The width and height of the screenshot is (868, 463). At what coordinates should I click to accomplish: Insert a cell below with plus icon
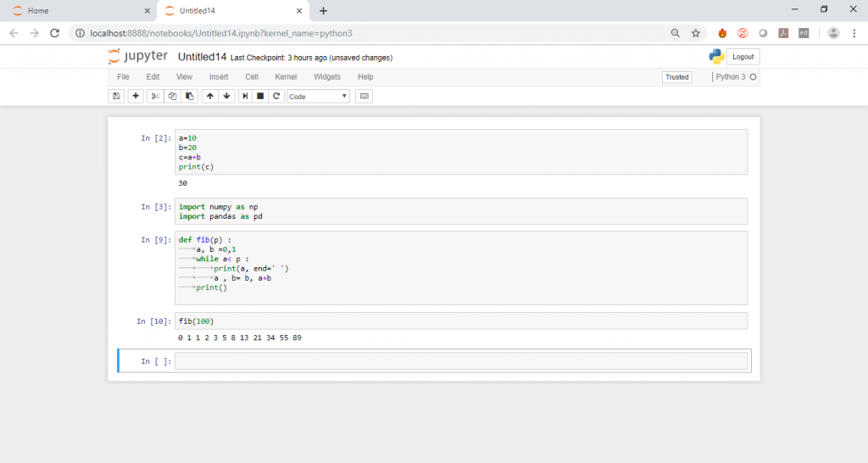135,97
